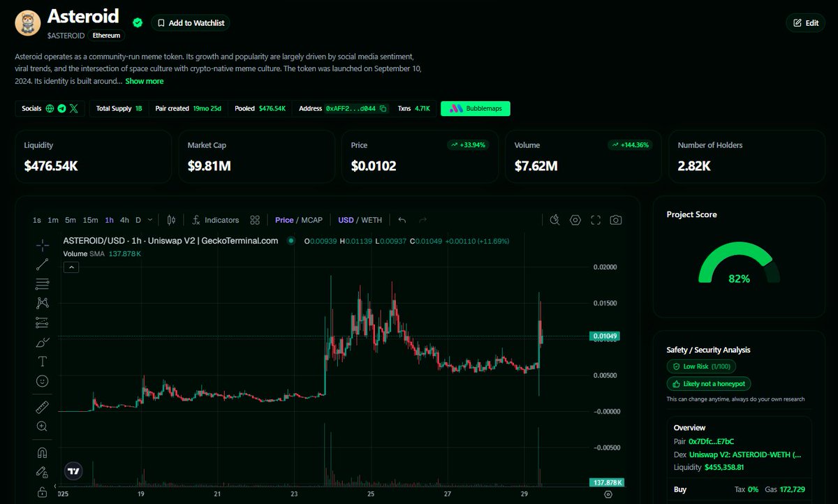Click the verified checkmark badge
This screenshot has width=838, height=504.
(x=138, y=22)
